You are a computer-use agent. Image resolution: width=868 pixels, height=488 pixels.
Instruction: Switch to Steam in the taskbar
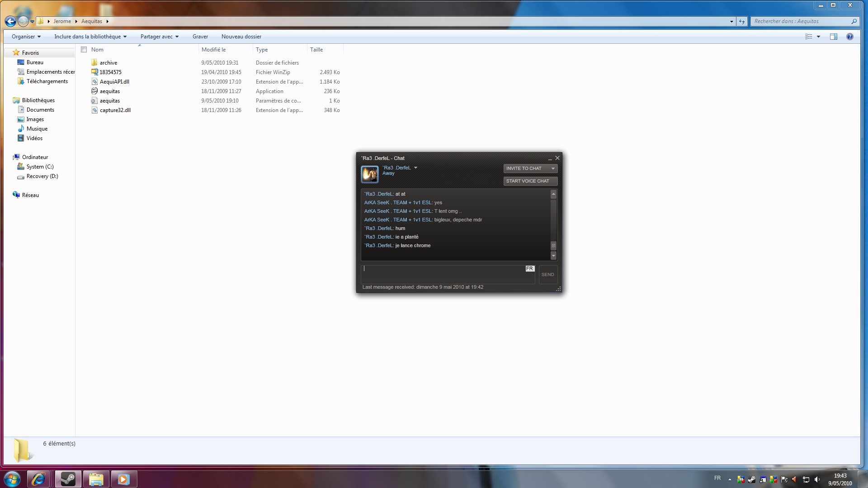(68, 479)
